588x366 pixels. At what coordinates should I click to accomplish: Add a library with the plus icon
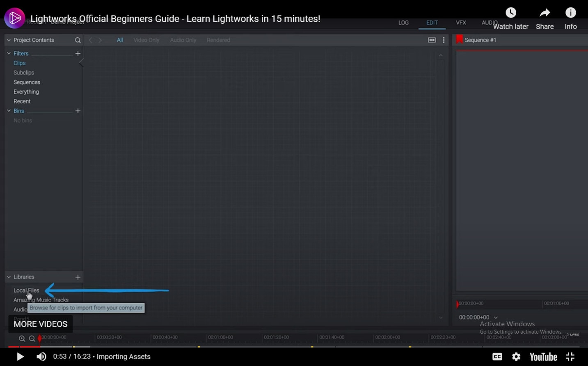point(78,277)
